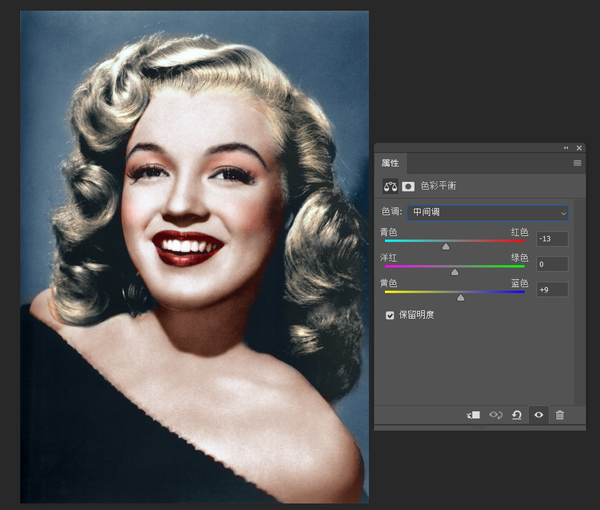Click the 色彩平衡 title text
600x510 pixels.
pyautogui.click(x=438, y=186)
